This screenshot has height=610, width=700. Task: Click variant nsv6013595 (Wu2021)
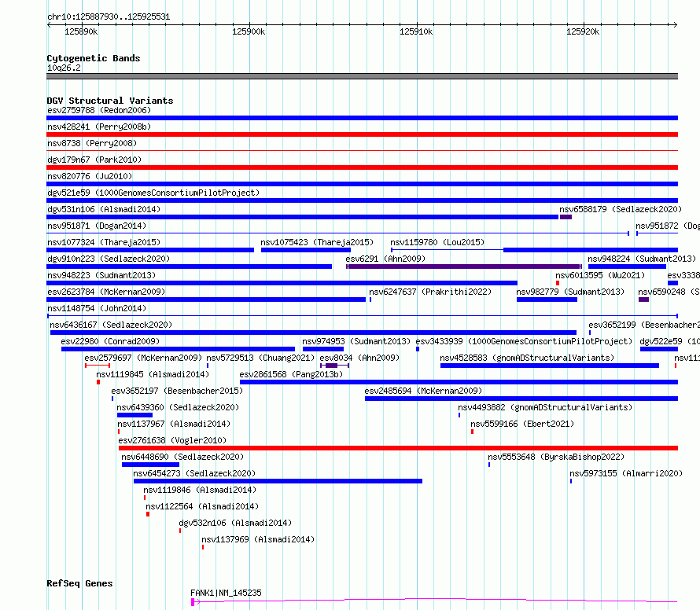coord(600,275)
